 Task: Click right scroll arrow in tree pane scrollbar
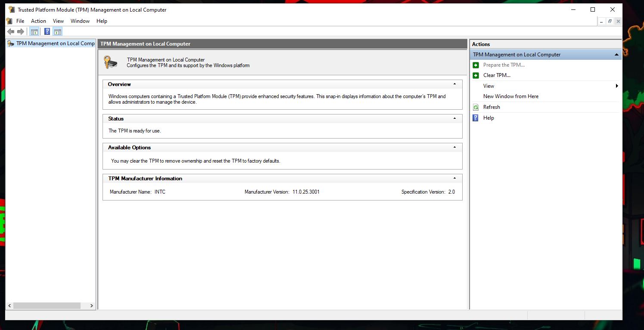point(92,305)
